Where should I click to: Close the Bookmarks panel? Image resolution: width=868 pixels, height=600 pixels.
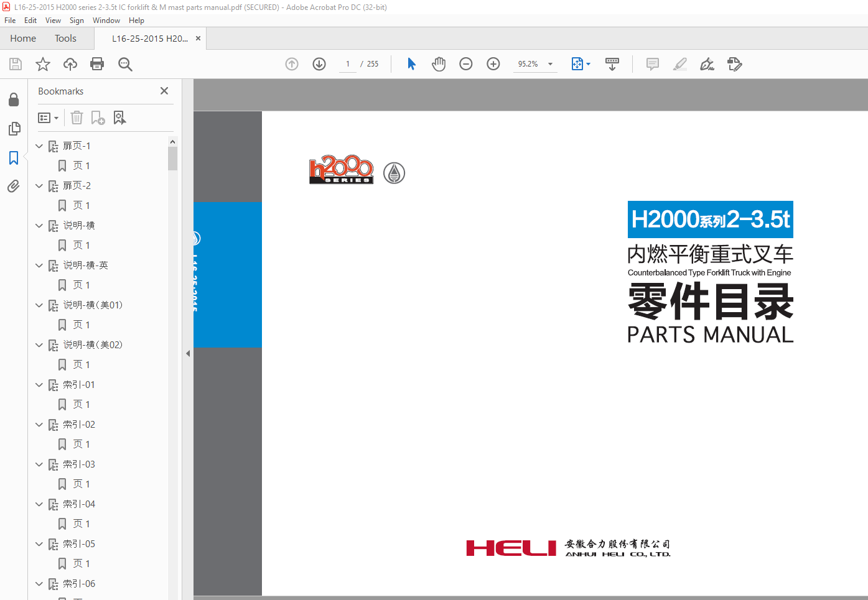click(x=164, y=91)
